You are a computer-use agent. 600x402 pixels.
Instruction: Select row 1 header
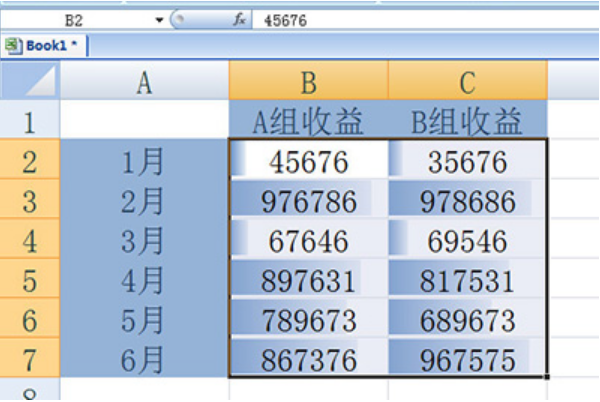[30, 119]
